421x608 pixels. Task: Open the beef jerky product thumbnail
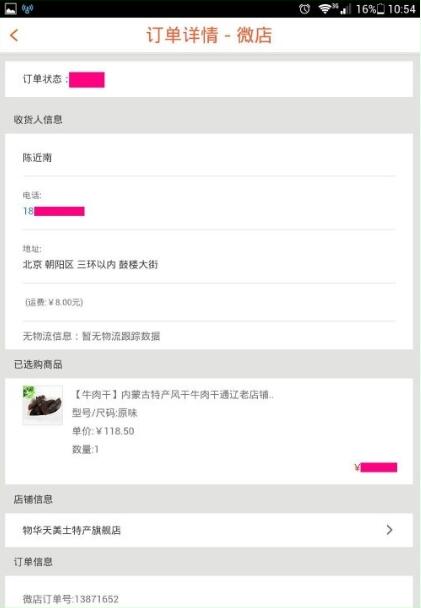tap(43, 405)
